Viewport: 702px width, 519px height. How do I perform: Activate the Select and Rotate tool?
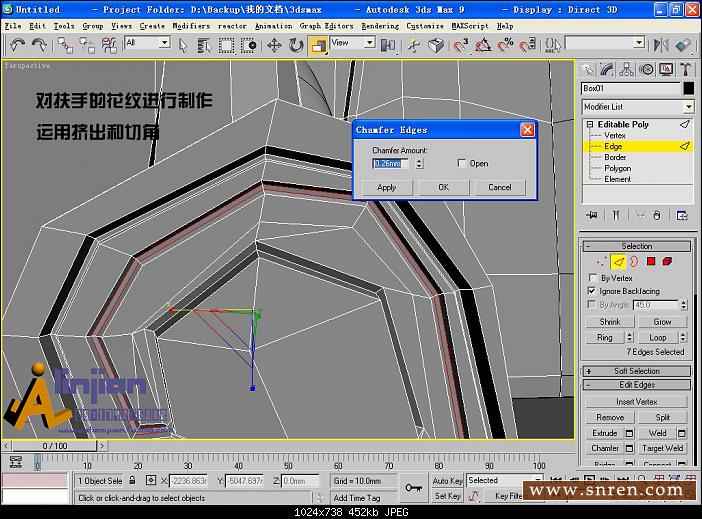pyautogui.click(x=296, y=45)
